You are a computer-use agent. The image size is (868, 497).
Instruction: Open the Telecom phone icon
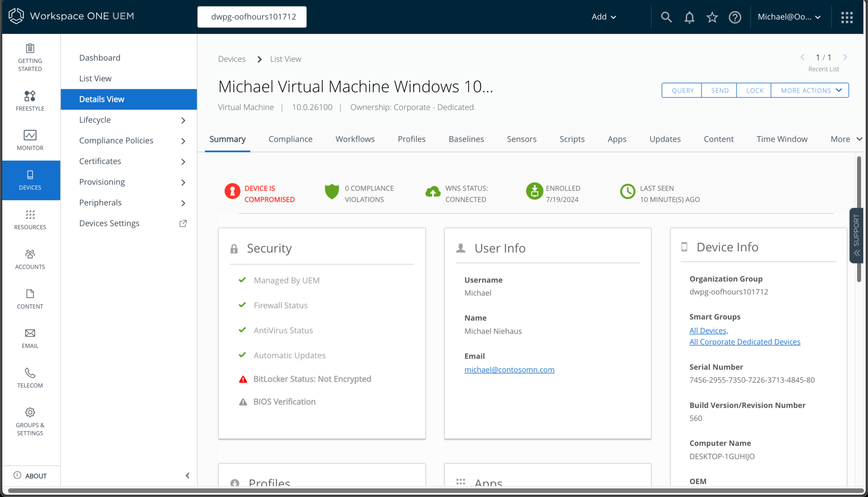30,373
